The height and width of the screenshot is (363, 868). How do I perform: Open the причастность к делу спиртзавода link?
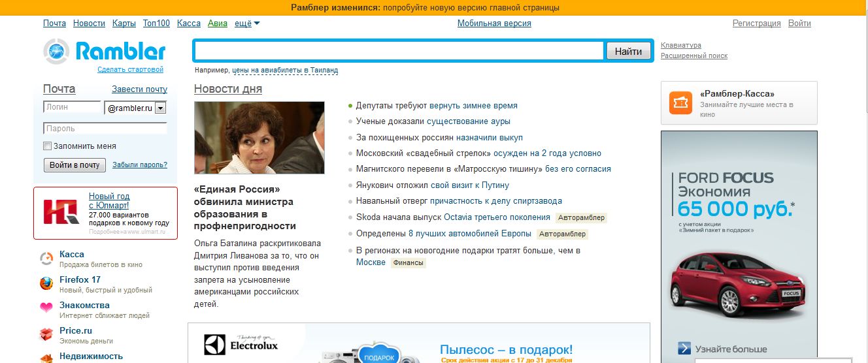pos(496,201)
